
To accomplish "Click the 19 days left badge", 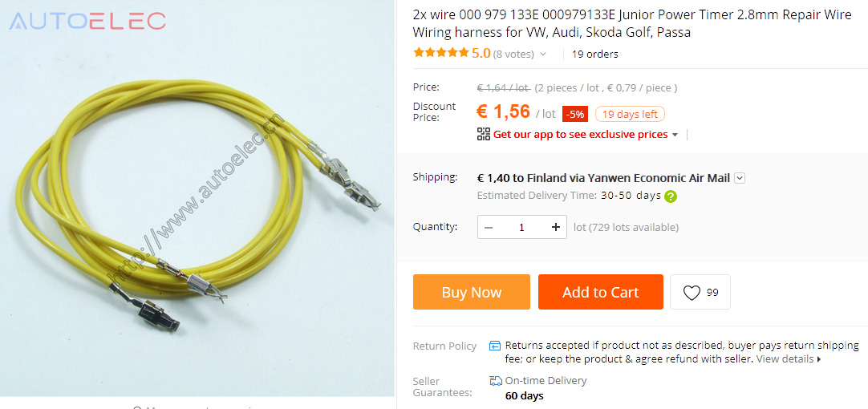I will pyautogui.click(x=630, y=114).
